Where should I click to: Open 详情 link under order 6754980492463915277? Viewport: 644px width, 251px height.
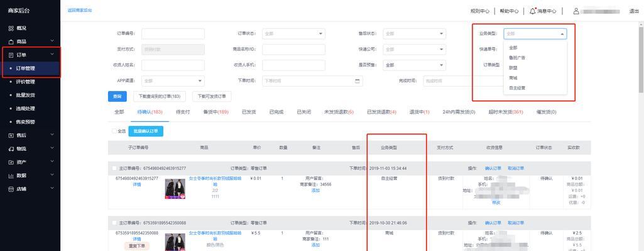(137, 184)
